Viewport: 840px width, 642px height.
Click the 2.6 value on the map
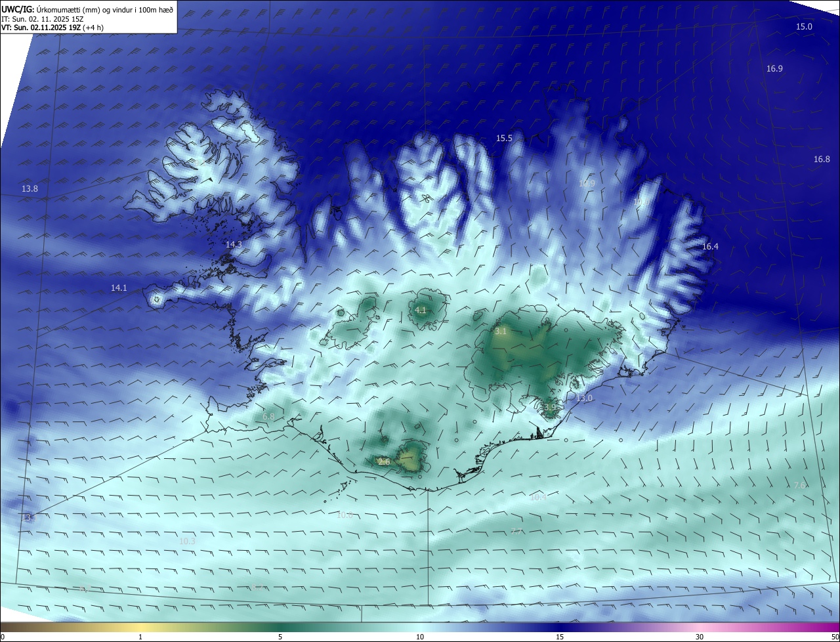tap(385, 462)
